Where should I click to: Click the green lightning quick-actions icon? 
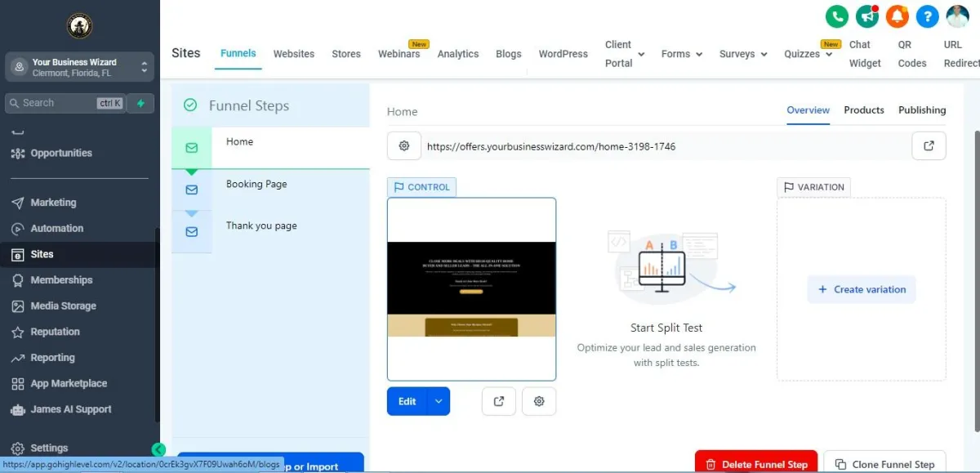140,103
